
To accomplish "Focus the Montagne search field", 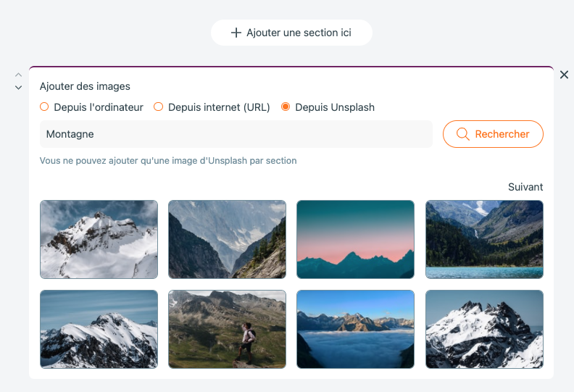I will pyautogui.click(x=236, y=134).
